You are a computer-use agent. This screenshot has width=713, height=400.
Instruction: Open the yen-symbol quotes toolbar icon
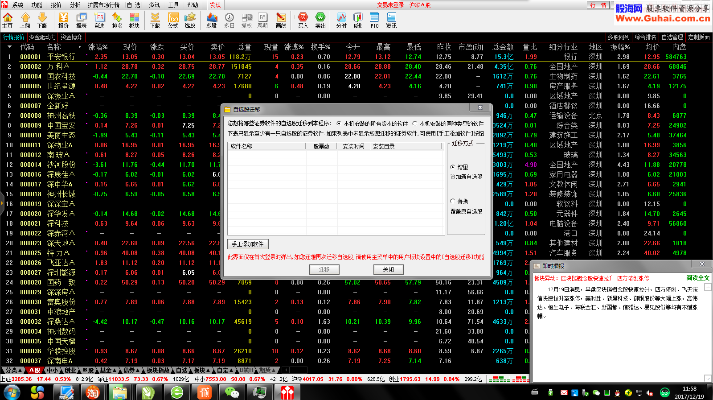coord(63,20)
